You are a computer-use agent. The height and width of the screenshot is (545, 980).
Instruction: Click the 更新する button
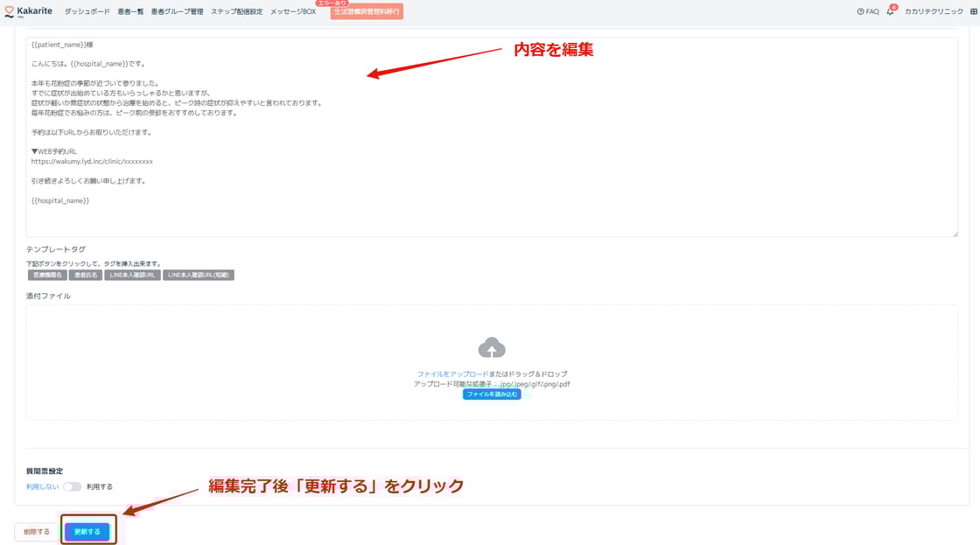pyautogui.click(x=87, y=531)
